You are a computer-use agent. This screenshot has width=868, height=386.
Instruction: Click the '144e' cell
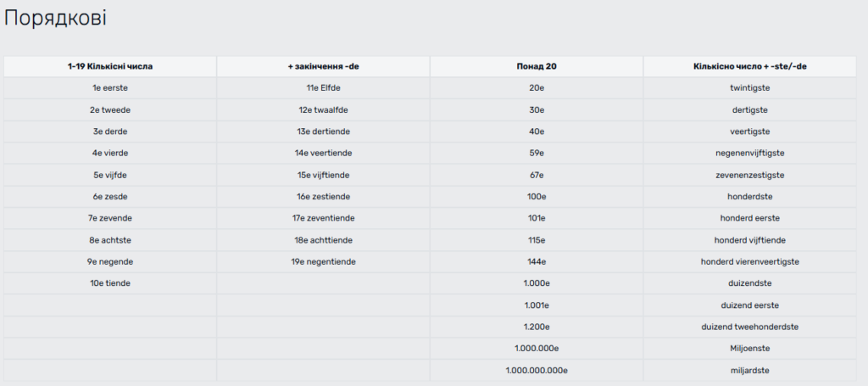(x=536, y=261)
